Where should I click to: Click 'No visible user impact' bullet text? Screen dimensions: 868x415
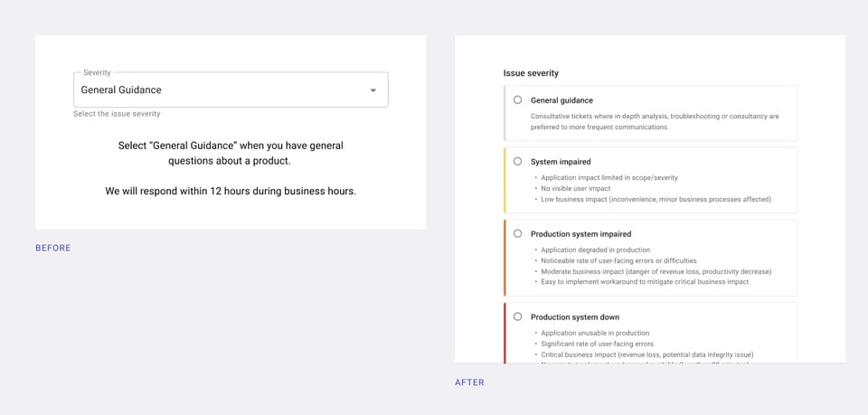click(x=576, y=189)
